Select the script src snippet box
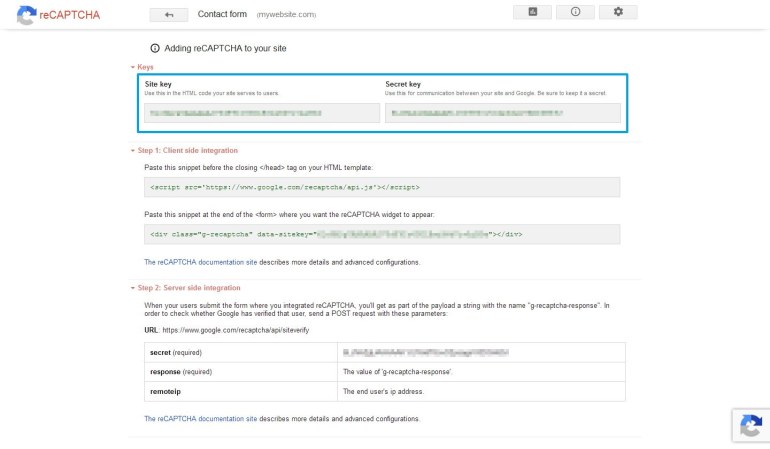 tap(382, 187)
